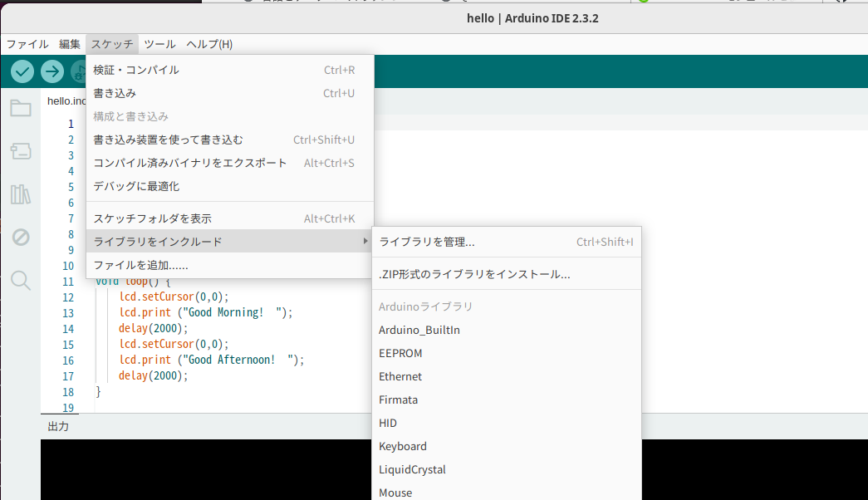The height and width of the screenshot is (500, 868).
Task: Click the Verify checkmark toolbar button
Action: tap(22, 71)
